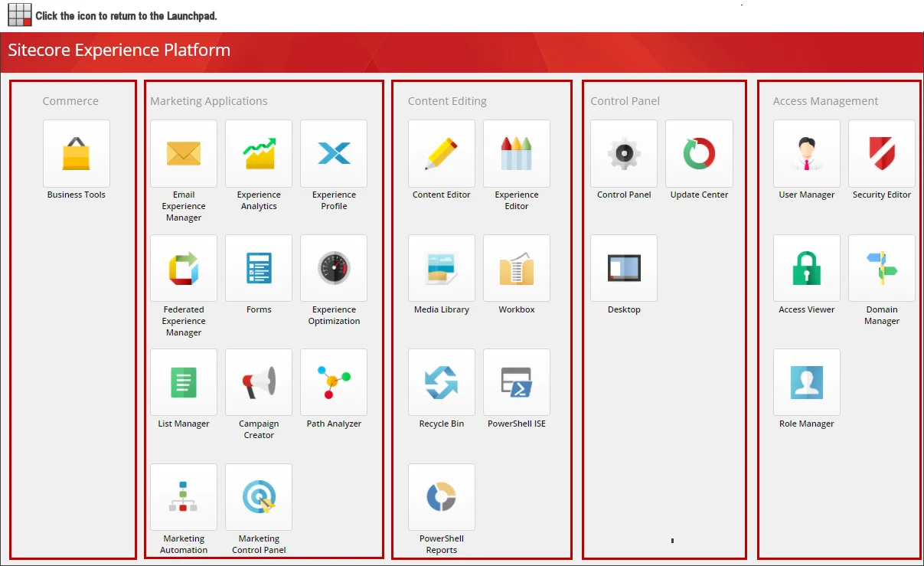Click the Sitecore Experience Platform title
This screenshot has height=566, width=924.
pos(119,51)
